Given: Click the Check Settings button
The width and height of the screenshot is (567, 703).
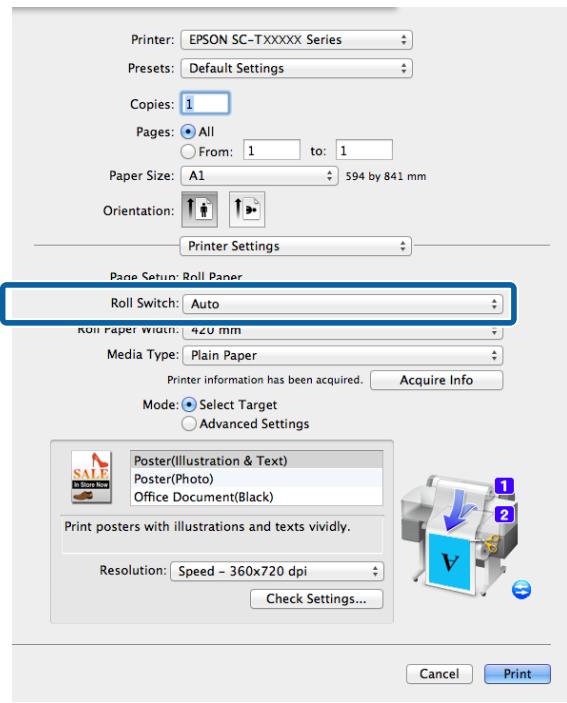Looking at the screenshot, I should (x=316, y=599).
